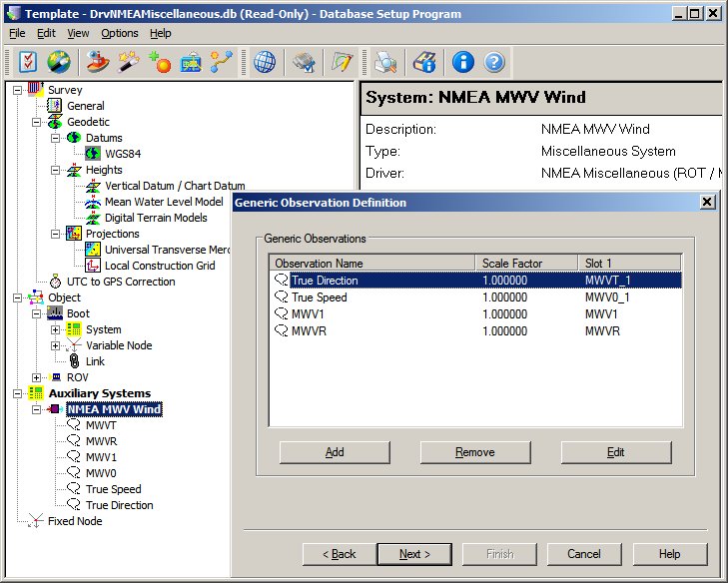Click the Add button
Image resolution: width=728 pixels, height=583 pixels.
tap(335, 452)
